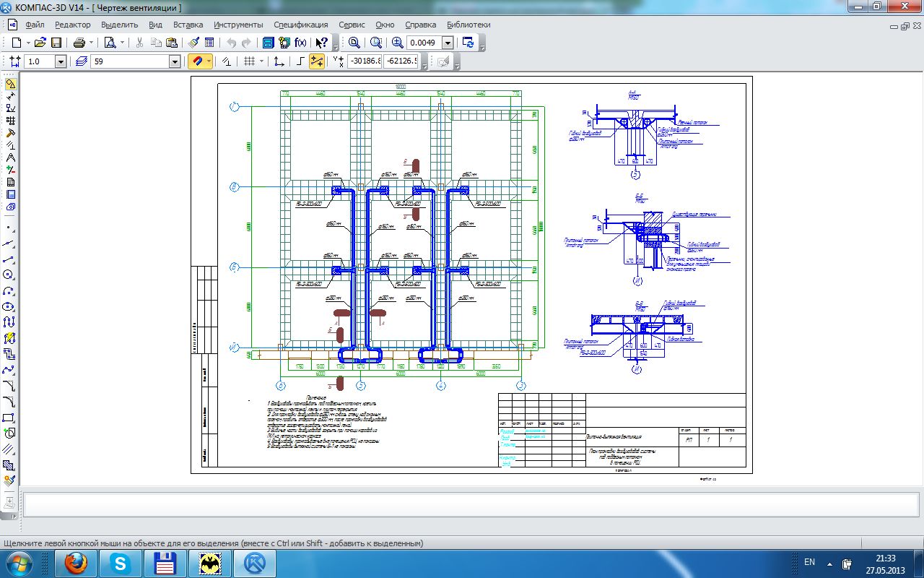Open Skype from the taskbar
Image resolution: width=924 pixels, height=578 pixels.
[x=120, y=563]
